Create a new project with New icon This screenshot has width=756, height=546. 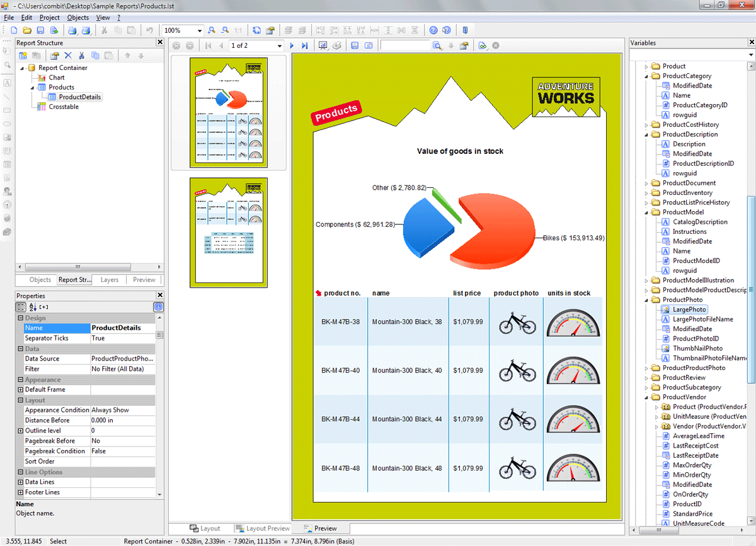point(14,30)
